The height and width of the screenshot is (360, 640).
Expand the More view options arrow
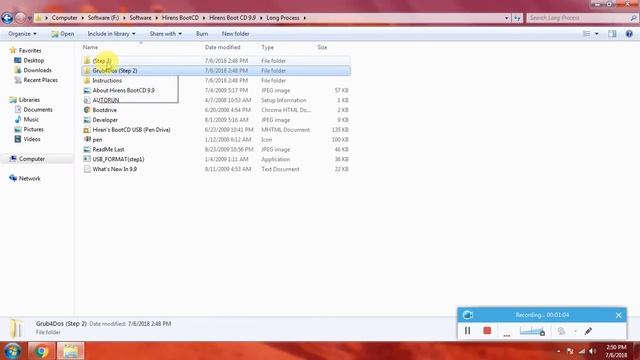coord(597,34)
